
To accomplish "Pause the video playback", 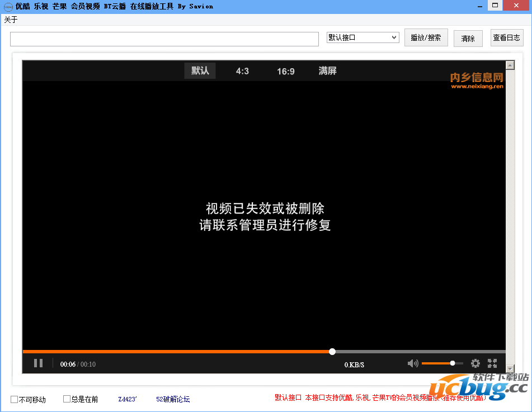I will pos(38,363).
